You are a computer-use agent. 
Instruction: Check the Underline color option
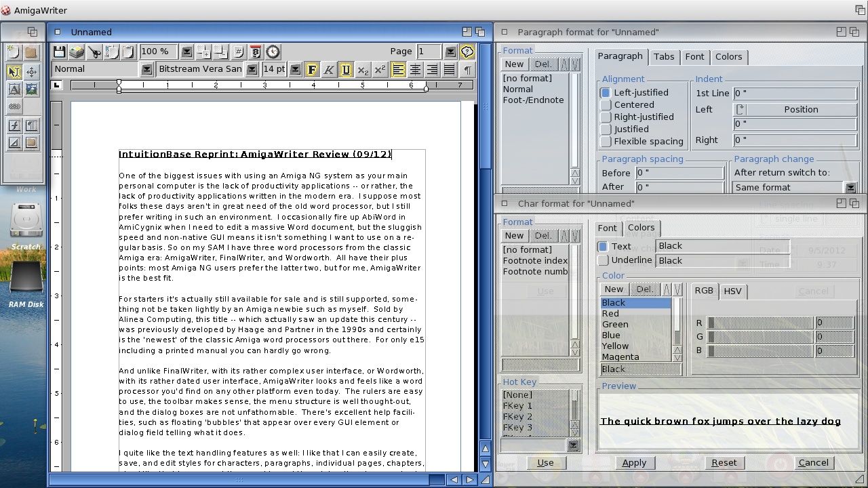point(603,260)
